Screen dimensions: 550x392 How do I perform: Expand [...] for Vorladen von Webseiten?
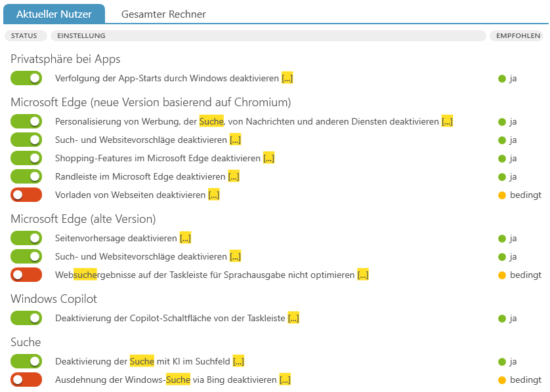point(214,195)
